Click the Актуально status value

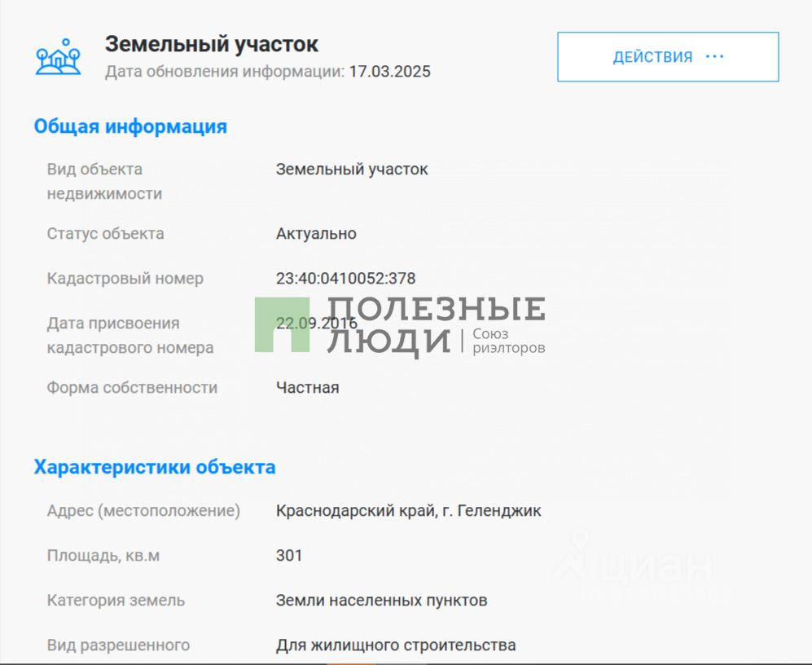point(316,234)
